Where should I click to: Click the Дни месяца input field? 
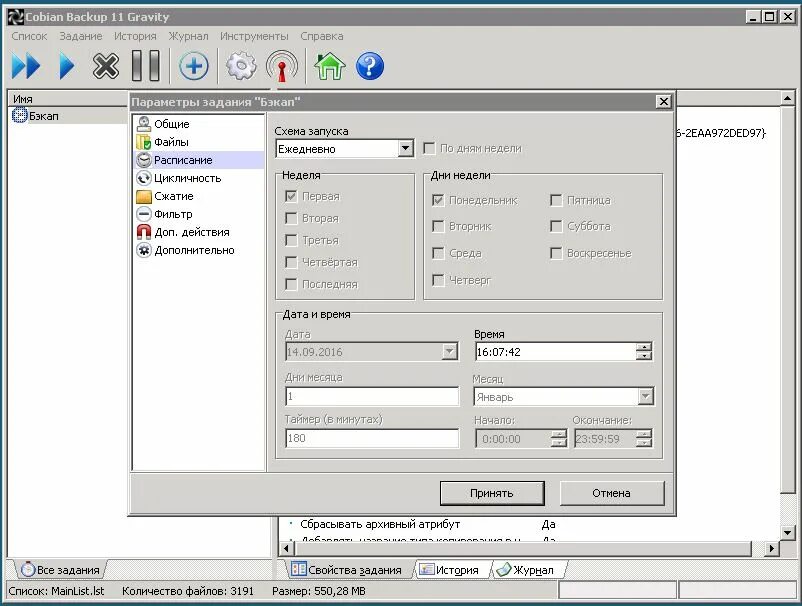point(372,396)
